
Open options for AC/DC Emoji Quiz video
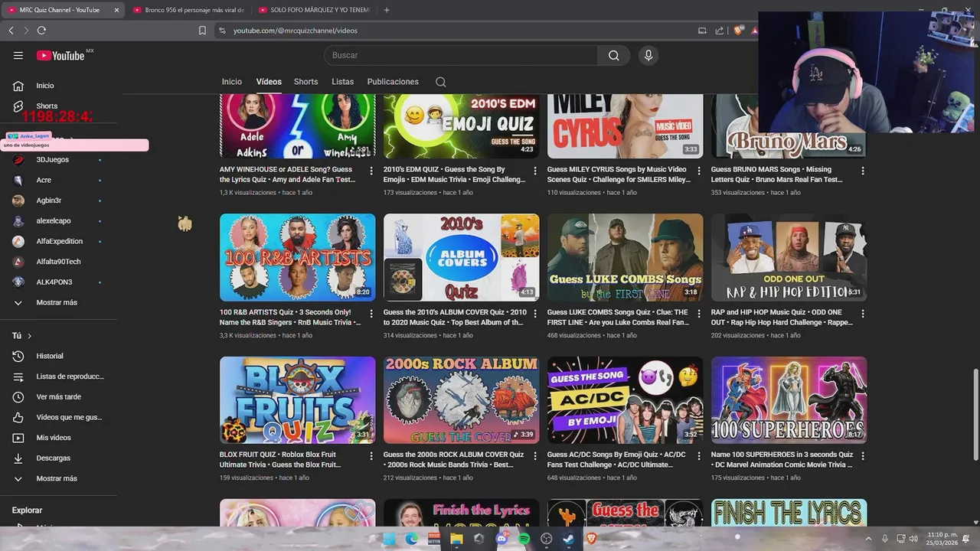pyautogui.click(x=699, y=456)
